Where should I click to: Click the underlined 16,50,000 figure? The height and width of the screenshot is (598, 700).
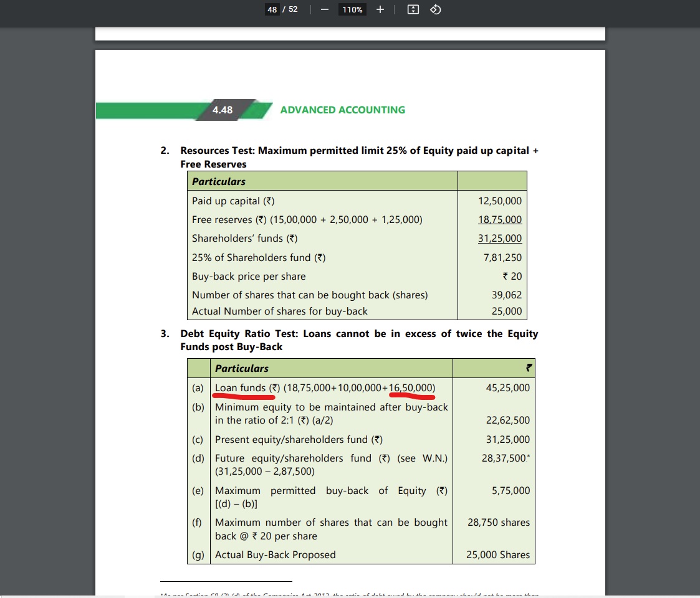(411, 388)
